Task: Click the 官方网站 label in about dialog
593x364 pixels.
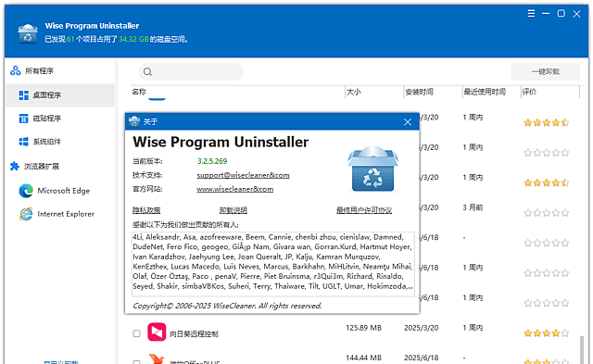Action: (x=147, y=189)
